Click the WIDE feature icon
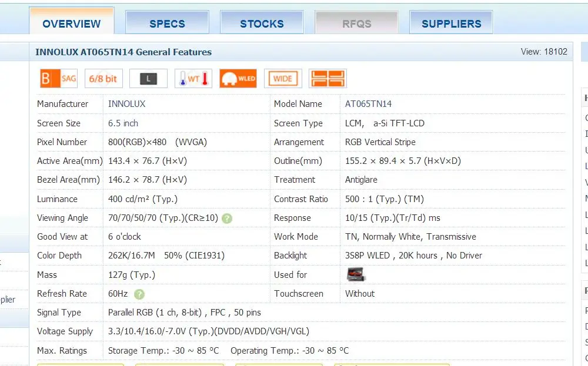This screenshot has height=366, width=588. (283, 79)
